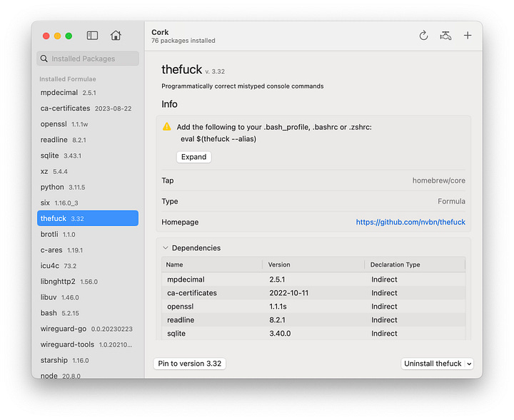Click the homebrew/core tap value
The image size is (514, 420).
pos(438,180)
